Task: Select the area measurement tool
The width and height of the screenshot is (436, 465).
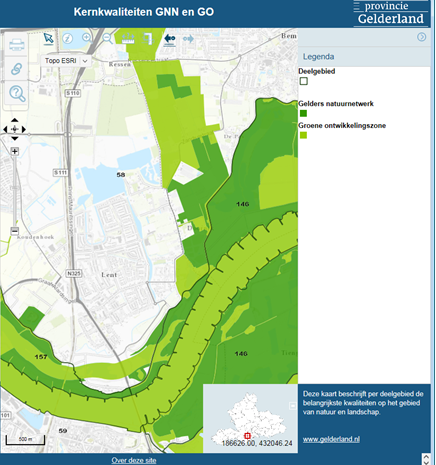Action: click(148, 39)
